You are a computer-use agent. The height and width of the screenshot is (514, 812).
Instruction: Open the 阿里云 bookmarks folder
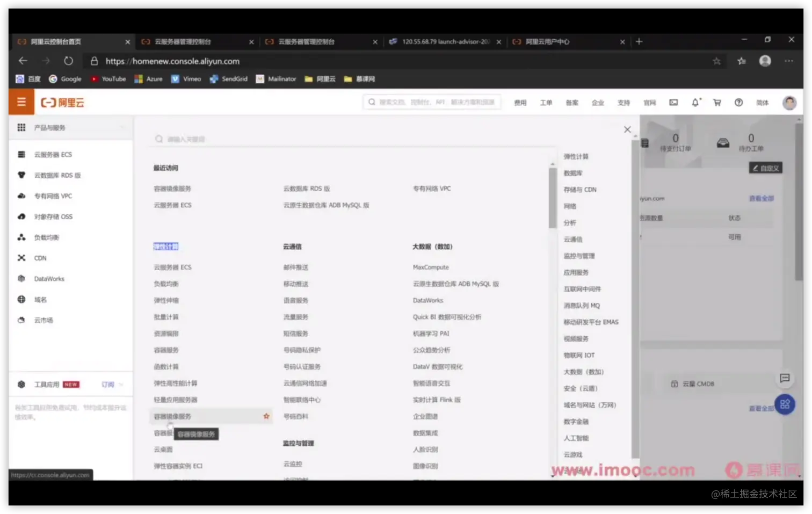(320, 79)
